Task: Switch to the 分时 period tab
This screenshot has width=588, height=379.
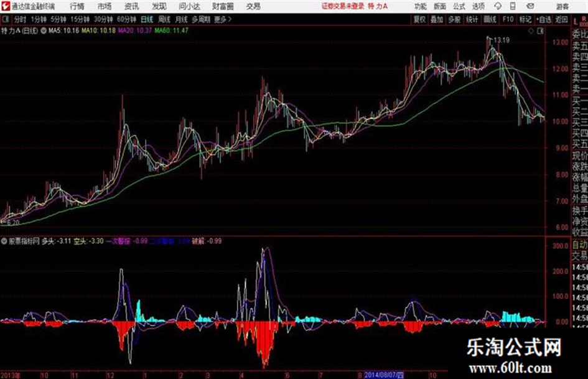Action: [21, 19]
